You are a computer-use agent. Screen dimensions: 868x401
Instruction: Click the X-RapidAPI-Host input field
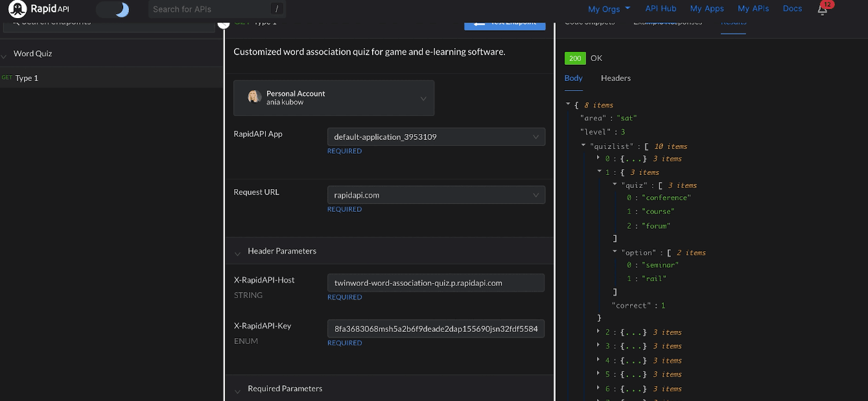436,282
